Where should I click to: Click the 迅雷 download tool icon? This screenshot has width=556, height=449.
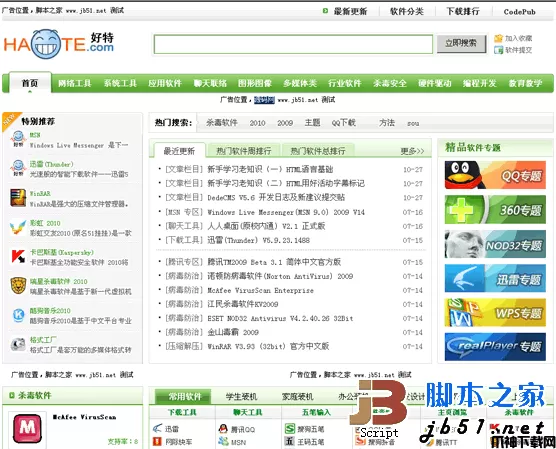coord(157,428)
